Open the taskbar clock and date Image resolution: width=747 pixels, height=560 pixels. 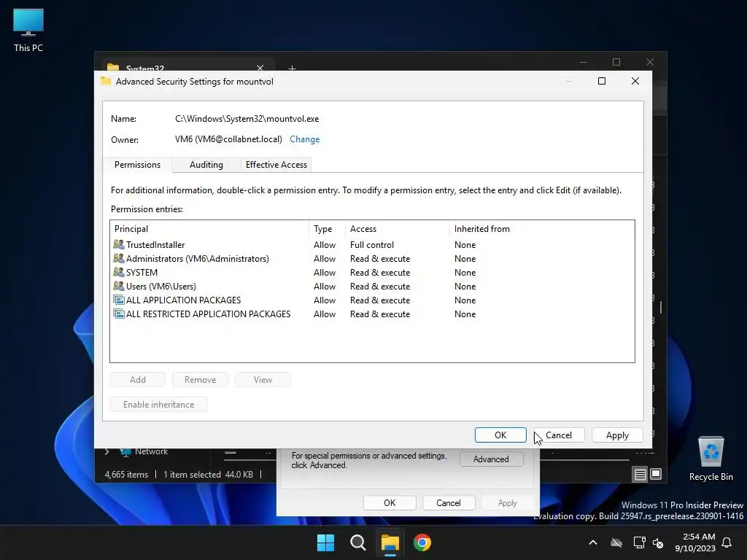point(695,542)
